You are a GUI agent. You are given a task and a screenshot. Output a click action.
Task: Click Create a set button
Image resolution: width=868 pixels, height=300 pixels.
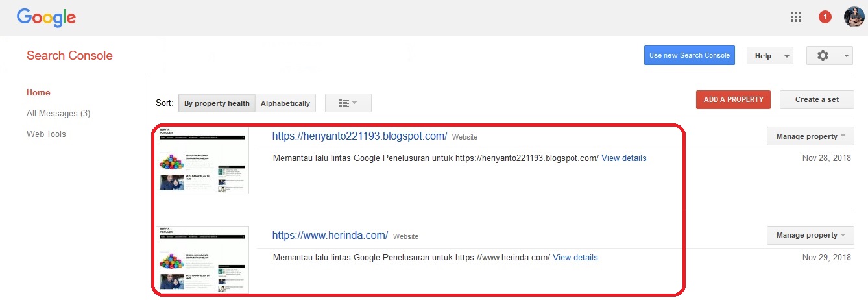(x=817, y=99)
